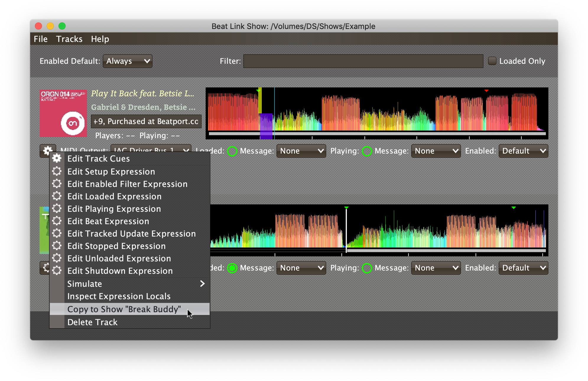
Task: Click the Delete Track button
Action: [x=92, y=322]
